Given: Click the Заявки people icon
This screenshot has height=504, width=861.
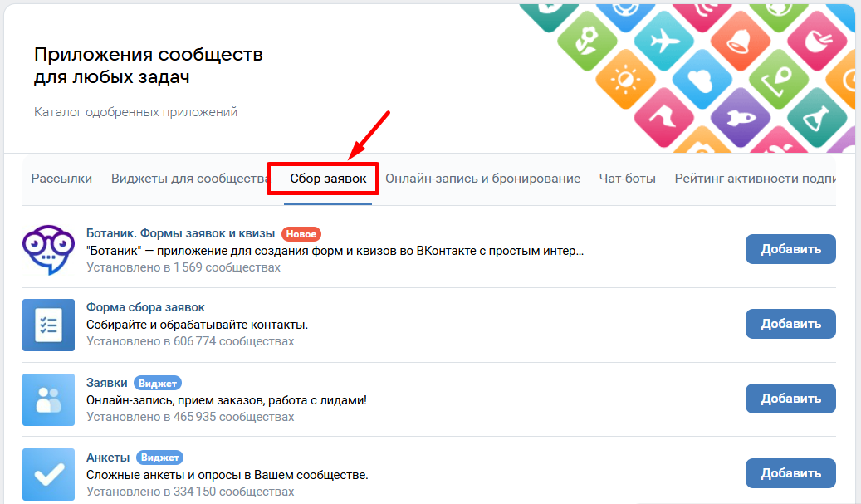Looking at the screenshot, I should point(48,399).
